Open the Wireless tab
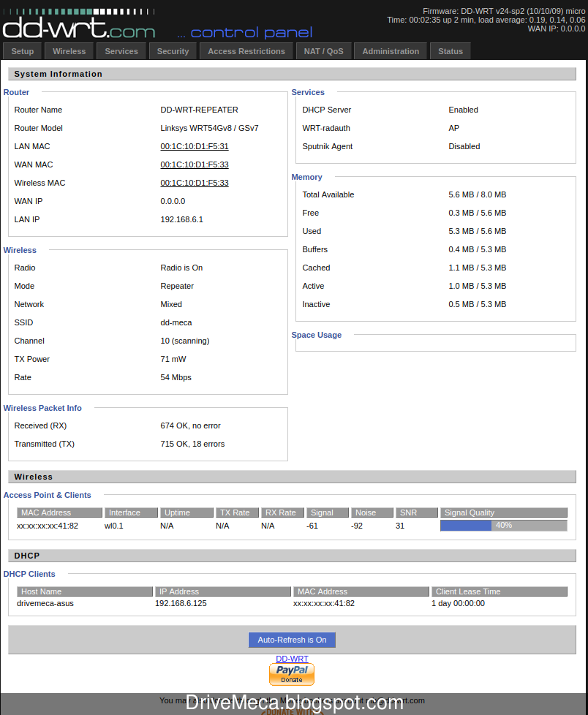This screenshot has height=715, width=588. coord(69,50)
